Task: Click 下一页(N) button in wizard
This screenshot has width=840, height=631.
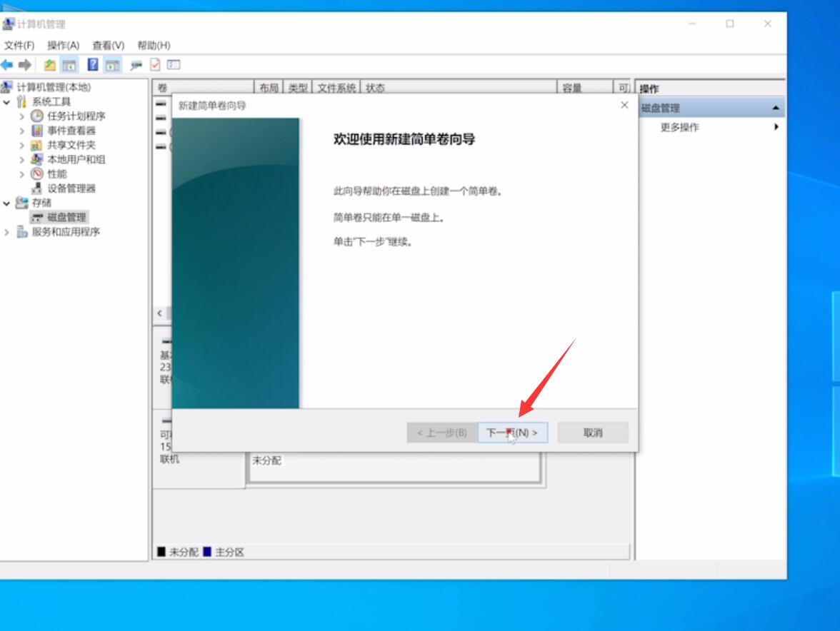Action: point(512,433)
